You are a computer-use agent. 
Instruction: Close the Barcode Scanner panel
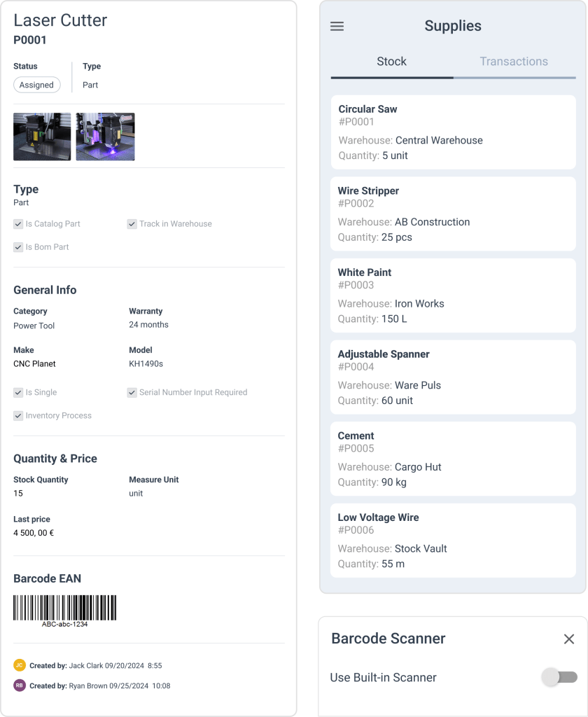(x=569, y=639)
